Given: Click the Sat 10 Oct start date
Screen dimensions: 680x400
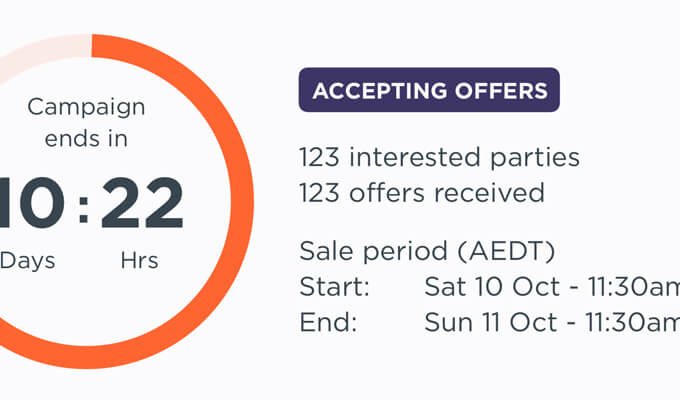Looking at the screenshot, I should (x=492, y=287).
